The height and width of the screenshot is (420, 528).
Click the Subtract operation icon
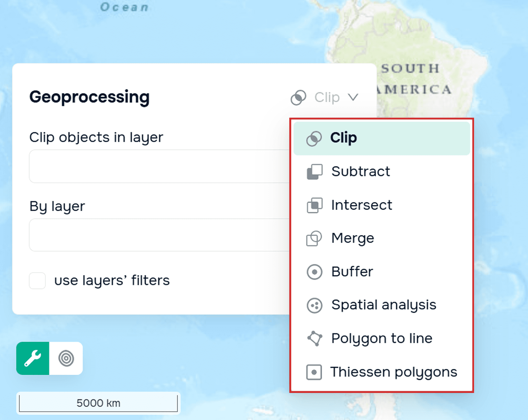[x=314, y=172]
